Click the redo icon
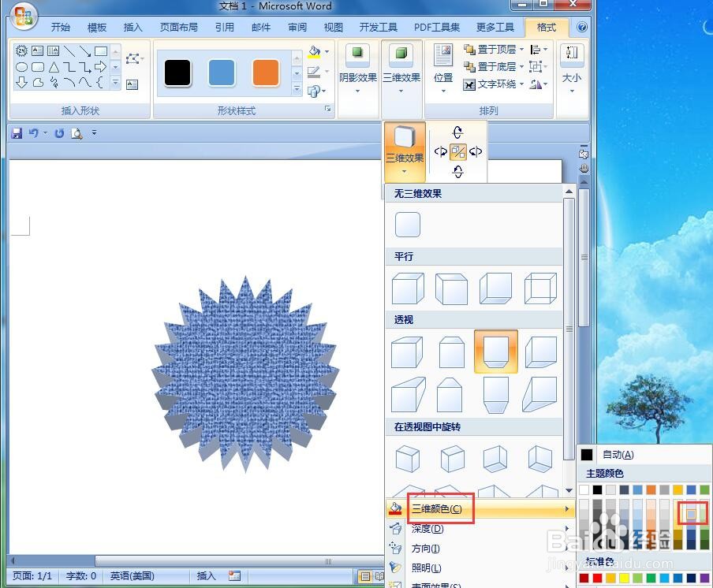 (59, 133)
